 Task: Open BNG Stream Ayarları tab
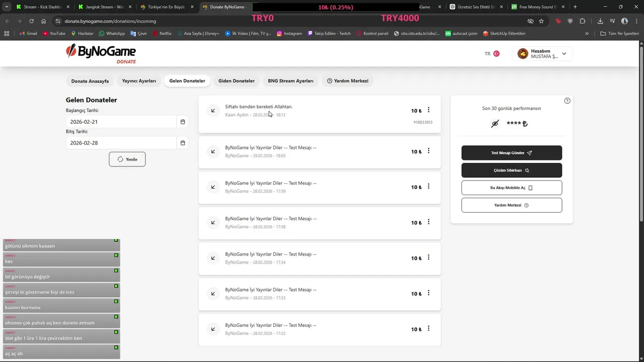tap(291, 81)
